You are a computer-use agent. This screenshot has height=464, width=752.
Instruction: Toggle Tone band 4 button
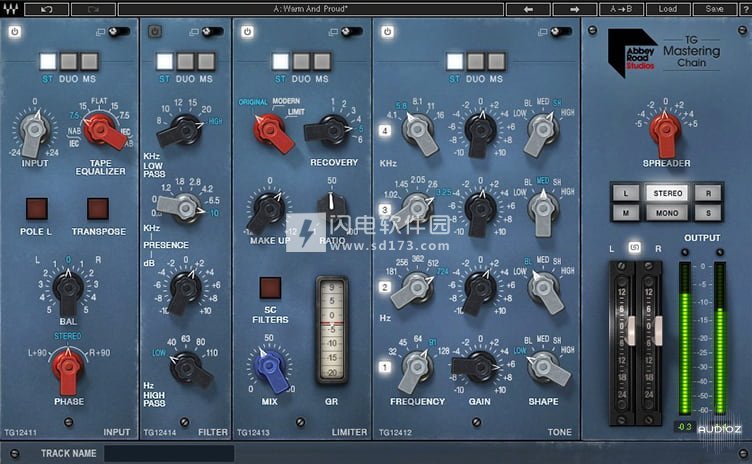pos(385,131)
